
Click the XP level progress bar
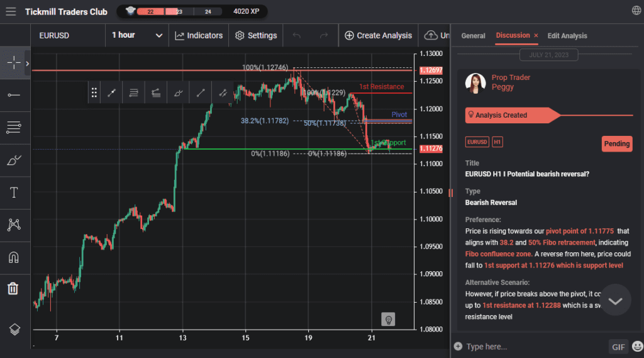click(x=179, y=11)
